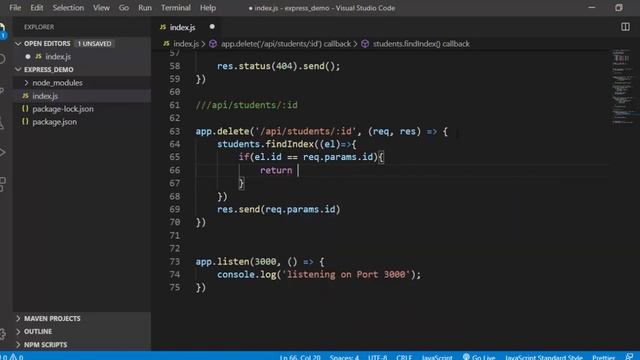Open the Run menu
The image size is (640, 360).
[x=145, y=8]
